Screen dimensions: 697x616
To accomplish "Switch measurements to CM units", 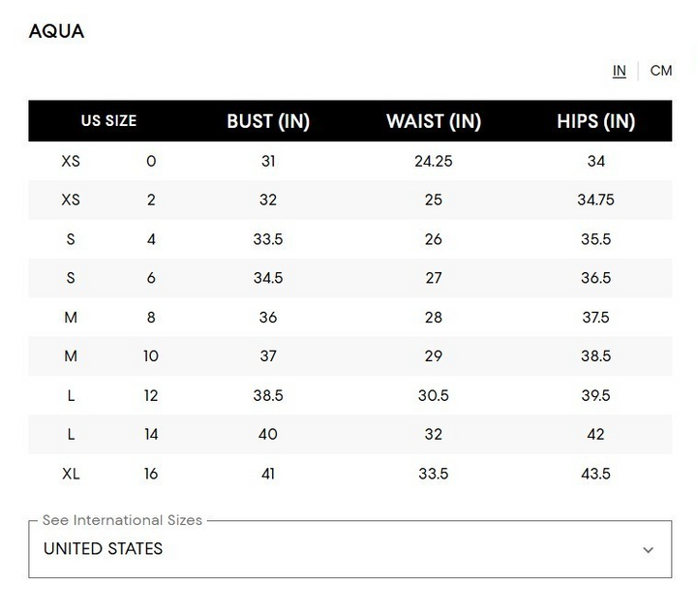I will tap(661, 71).
